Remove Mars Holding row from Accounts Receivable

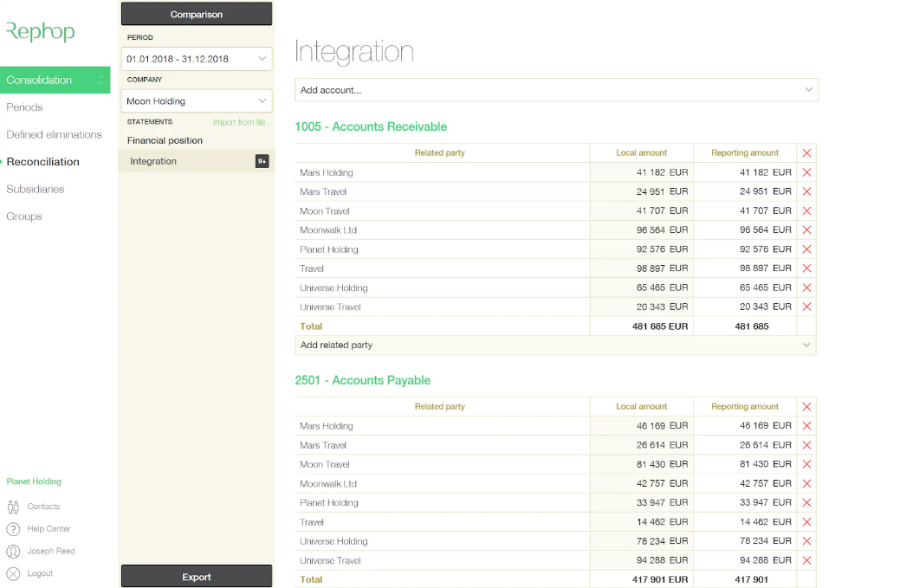tap(806, 171)
